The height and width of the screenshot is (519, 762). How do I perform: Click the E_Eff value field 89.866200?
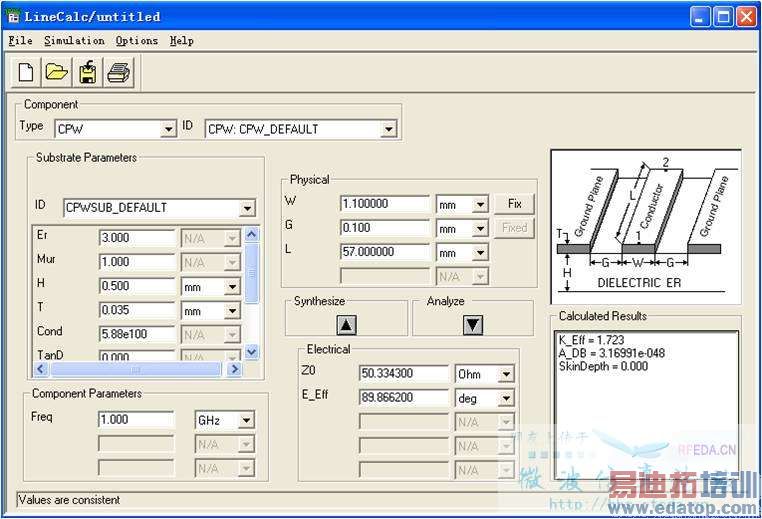[x=404, y=398]
